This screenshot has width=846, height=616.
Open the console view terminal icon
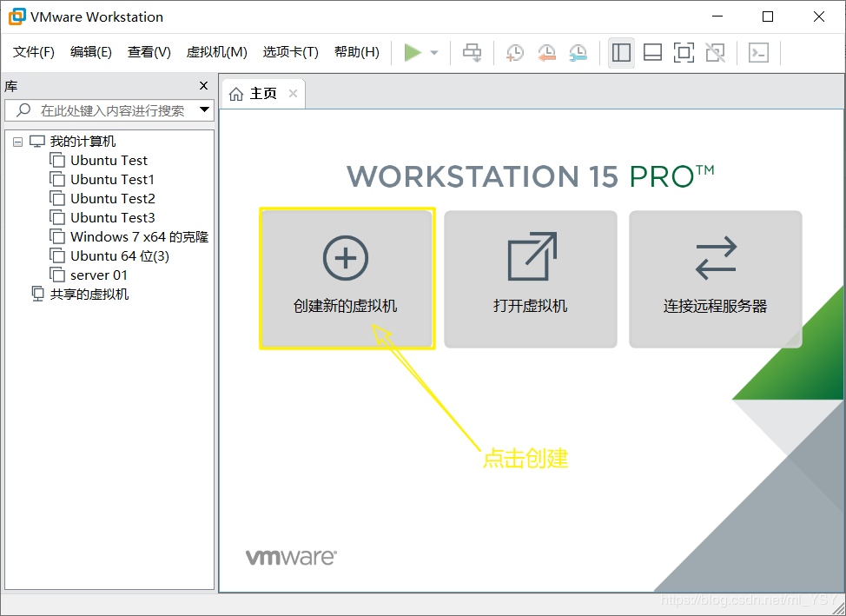point(758,53)
